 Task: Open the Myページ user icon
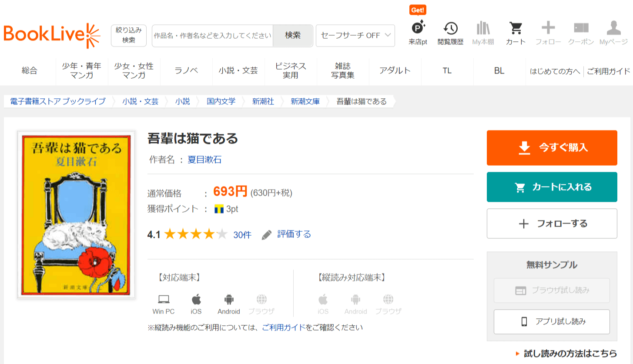click(x=613, y=29)
